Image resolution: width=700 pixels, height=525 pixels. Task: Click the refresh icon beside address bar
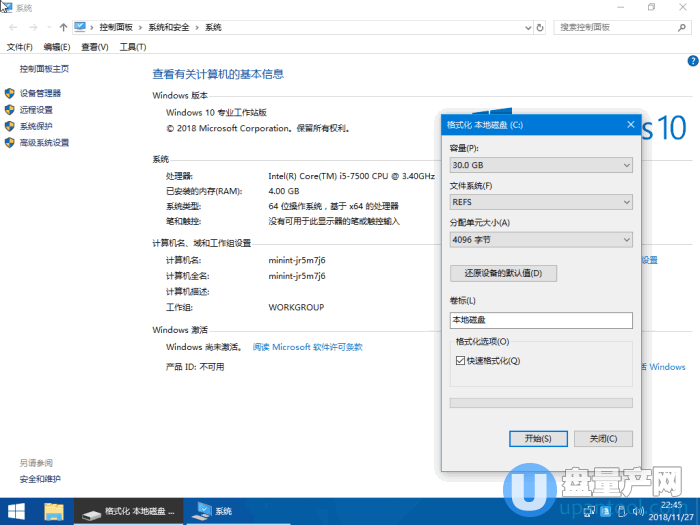(539, 27)
